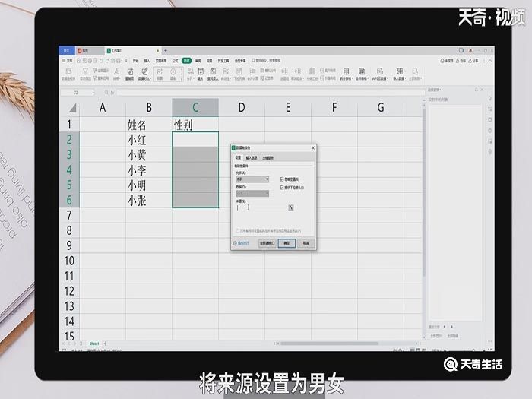Click the AutoFilter funnel icon
Viewport: 532px width, 399px height.
pyautogui.click(x=85, y=71)
